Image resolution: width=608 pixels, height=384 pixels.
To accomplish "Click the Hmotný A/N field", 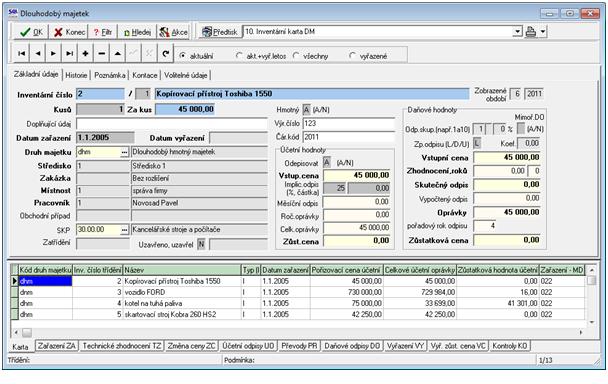I will tap(306, 110).
